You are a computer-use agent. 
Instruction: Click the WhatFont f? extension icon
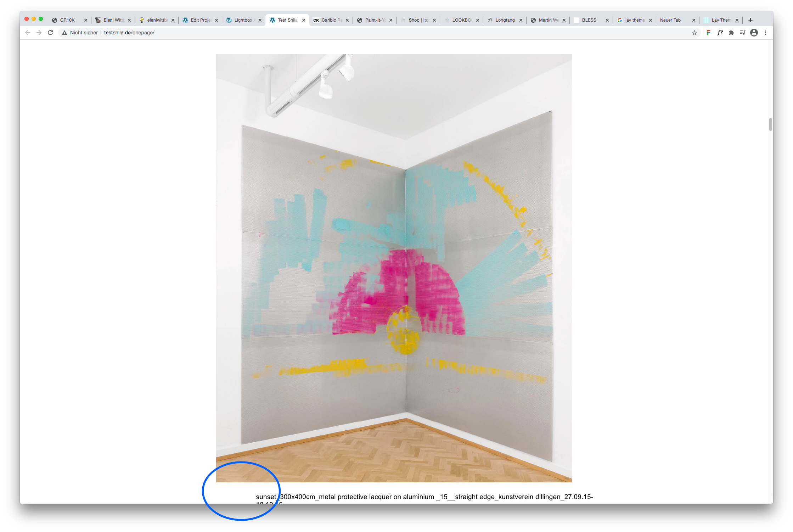720,33
